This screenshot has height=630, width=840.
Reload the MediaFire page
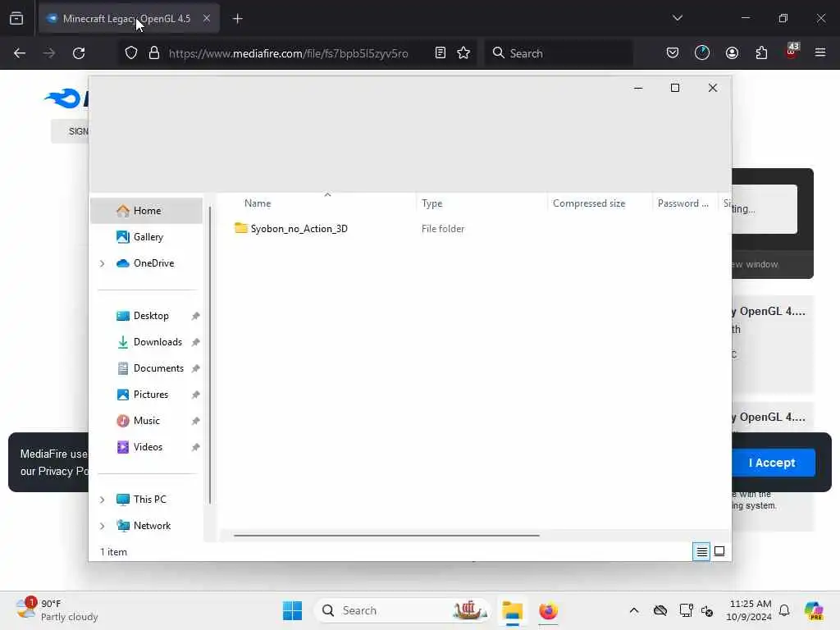[x=79, y=53]
